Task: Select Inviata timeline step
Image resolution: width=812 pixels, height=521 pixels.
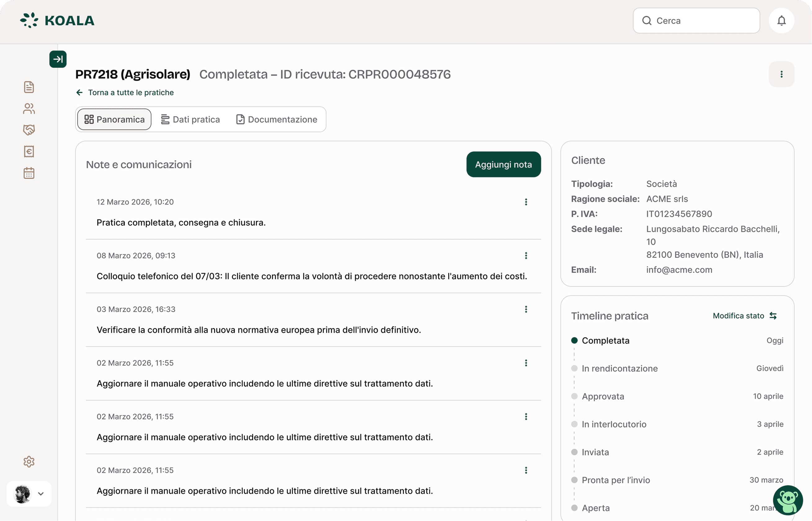Action: (596, 452)
